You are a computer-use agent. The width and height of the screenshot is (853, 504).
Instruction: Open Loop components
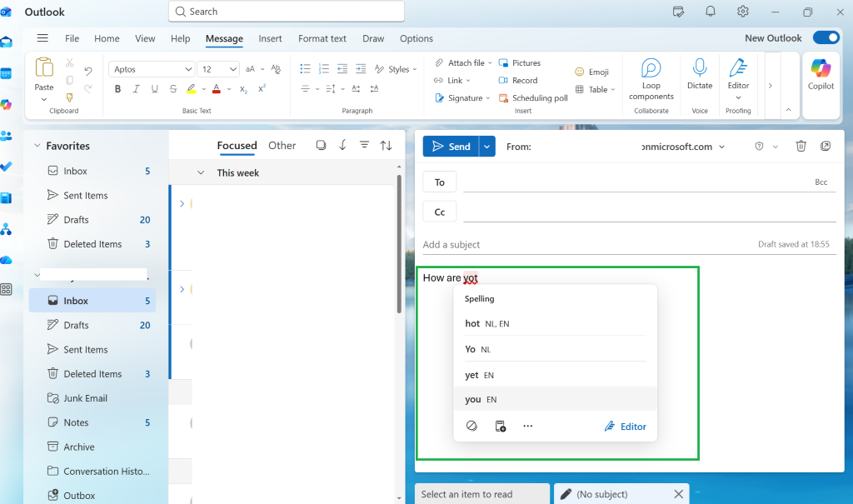pos(651,79)
